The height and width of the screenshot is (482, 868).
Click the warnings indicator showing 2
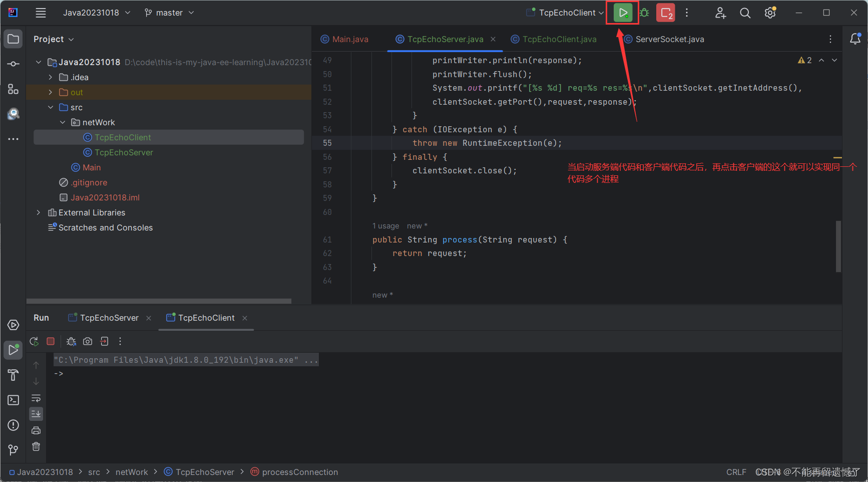point(805,60)
